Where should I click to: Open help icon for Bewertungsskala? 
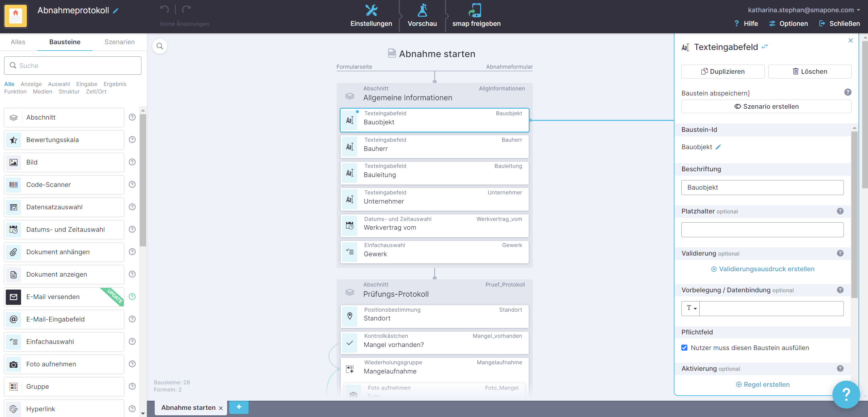tap(132, 140)
